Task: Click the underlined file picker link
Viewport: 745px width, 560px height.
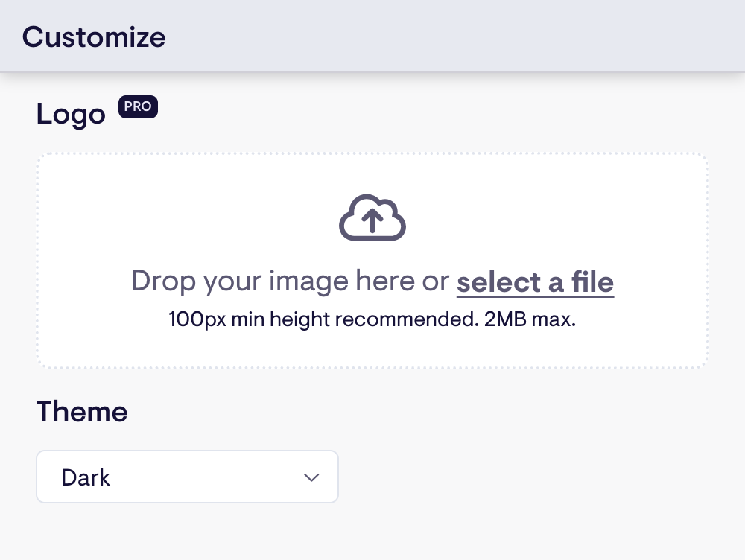Action: 535,281
